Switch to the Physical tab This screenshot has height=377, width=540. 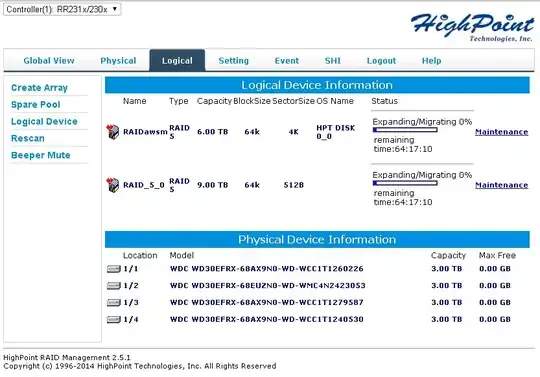coord(118,61)
